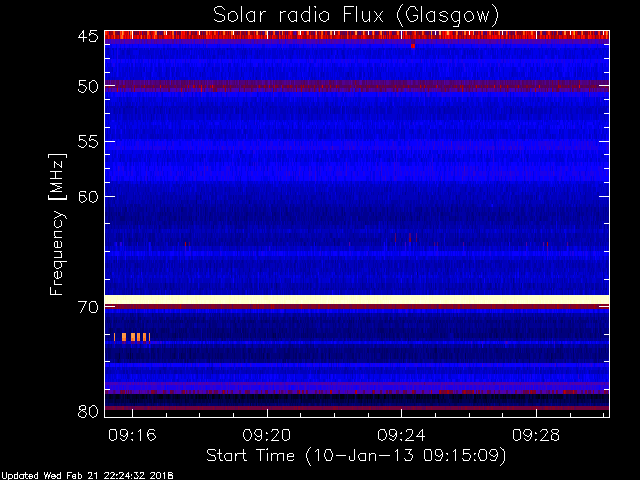640x480 pixels.
Task: Click the small red dot below 45 MHz
Action: [413, 46]
